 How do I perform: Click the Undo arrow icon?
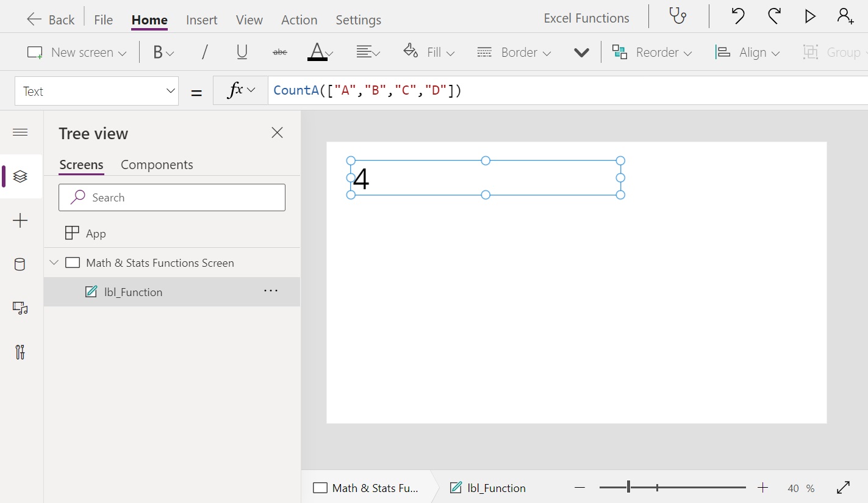coord(738,16)
